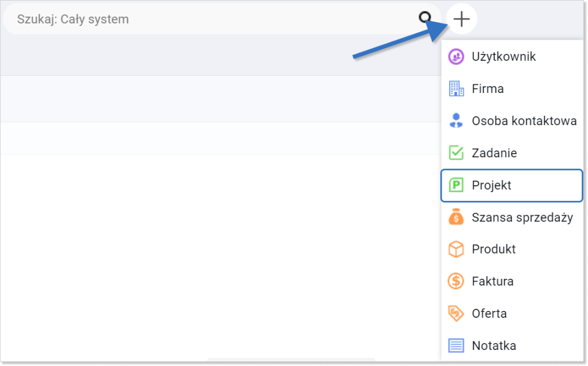The width and height of the screenshot is (588, 366).
Task: Click the magnifier search icon
Action: [425, 18]
